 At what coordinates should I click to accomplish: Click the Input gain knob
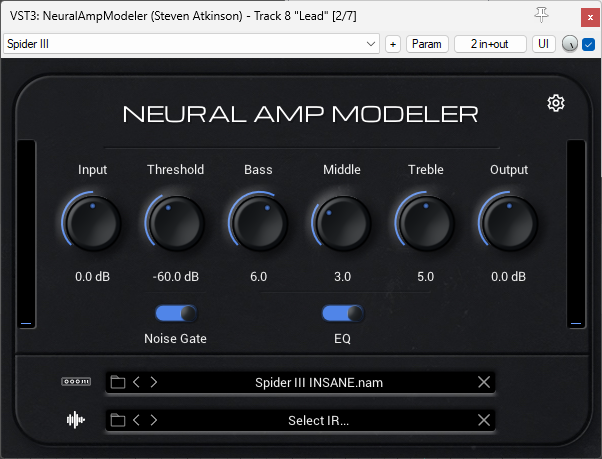click(x=92, y=223)
